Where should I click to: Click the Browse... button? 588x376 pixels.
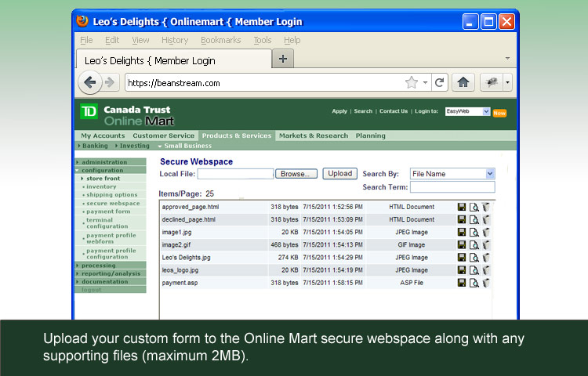tap(296, 174)
